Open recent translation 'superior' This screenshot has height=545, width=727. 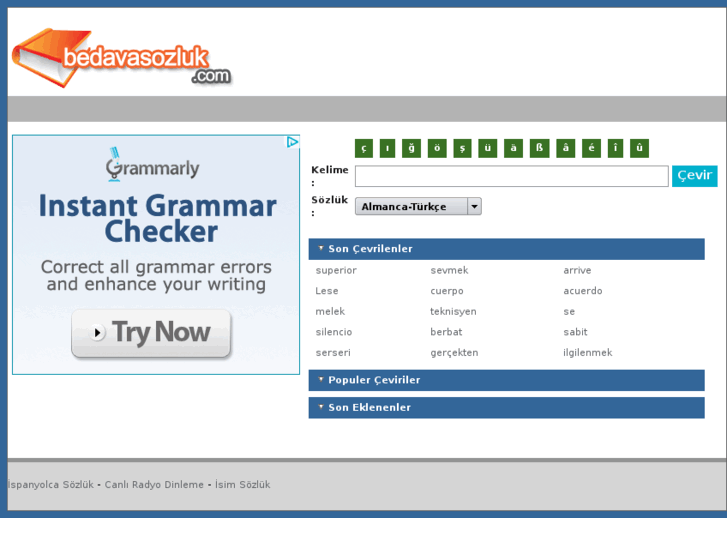click(x=336, y=270)
